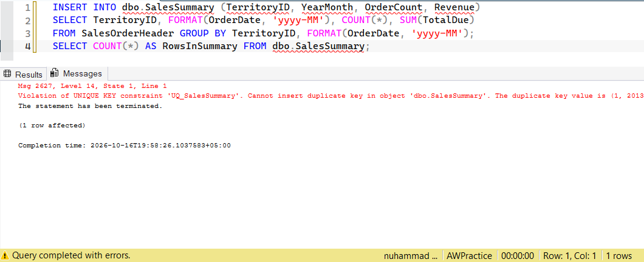Click the Completion time line
The width and height of the screenshot is (644, 262).
click(125, 146)
